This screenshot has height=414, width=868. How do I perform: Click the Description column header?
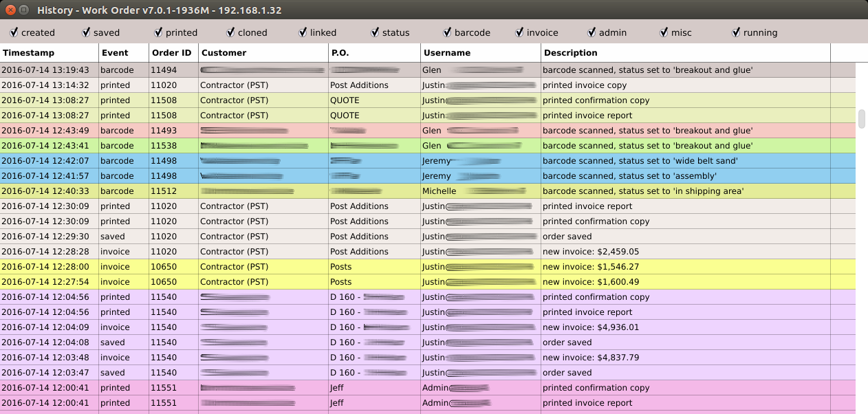tap(685, 53)
